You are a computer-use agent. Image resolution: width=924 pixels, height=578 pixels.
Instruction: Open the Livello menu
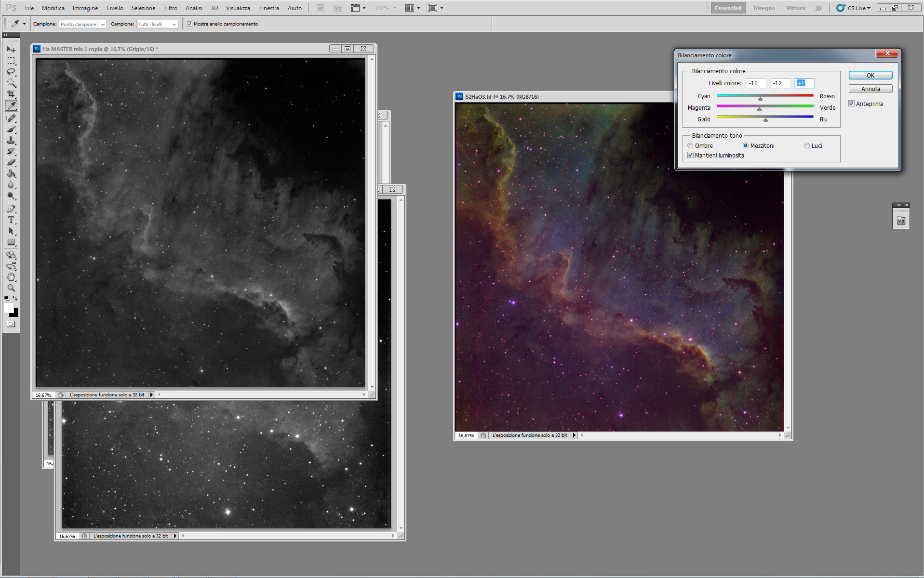[x=115, y=8]
